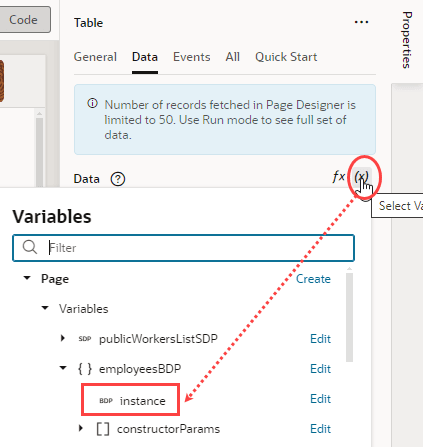Select the instance variable
The height and width of the screenshot is (447, 423).
[x=143, y=401]
